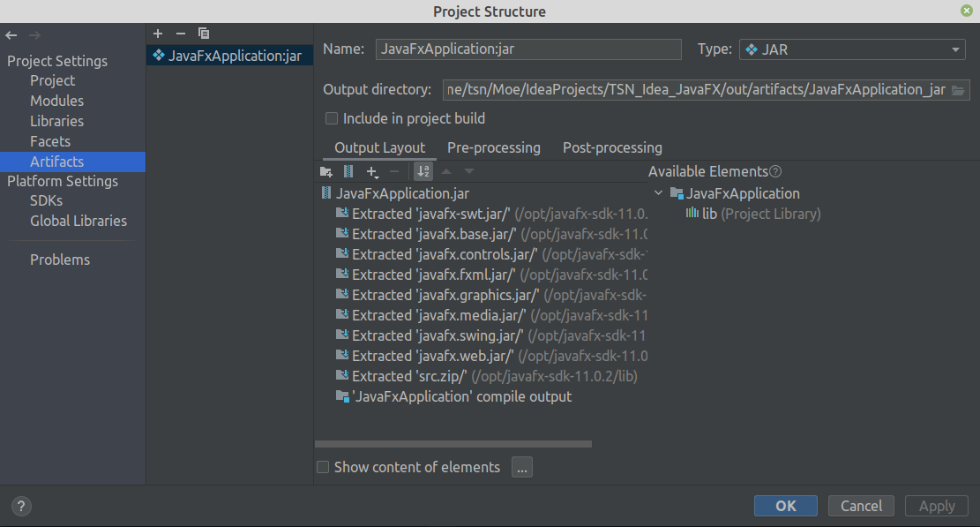Go forward with the right arrow icon
Viewport: 980px width, 527px height.
click(35, 35)
